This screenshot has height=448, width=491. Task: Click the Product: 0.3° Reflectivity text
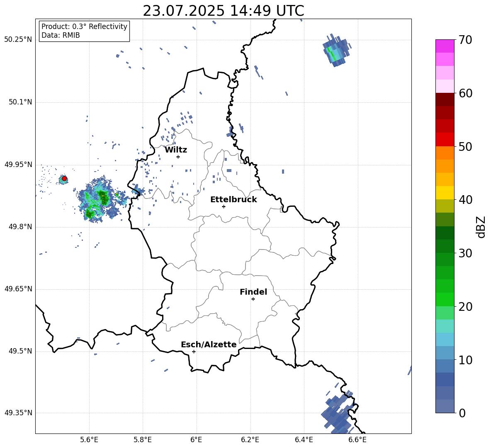pos(84,27)
